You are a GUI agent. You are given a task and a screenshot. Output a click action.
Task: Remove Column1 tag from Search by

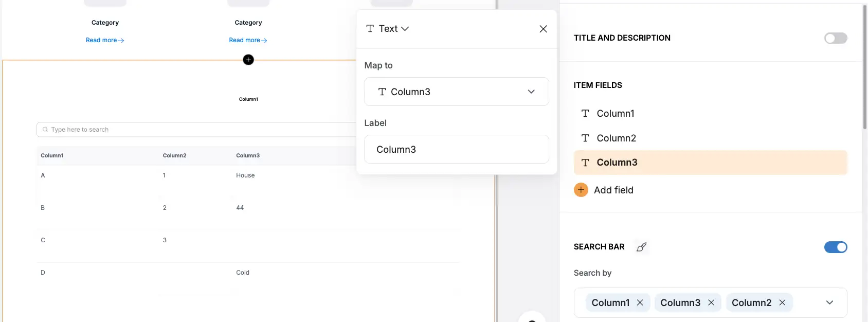(640, 302)
